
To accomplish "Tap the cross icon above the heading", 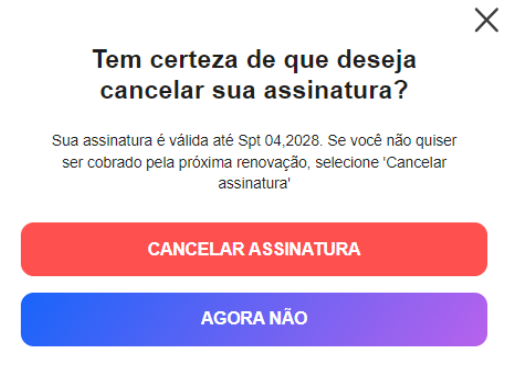I will [x=486, y=20].
